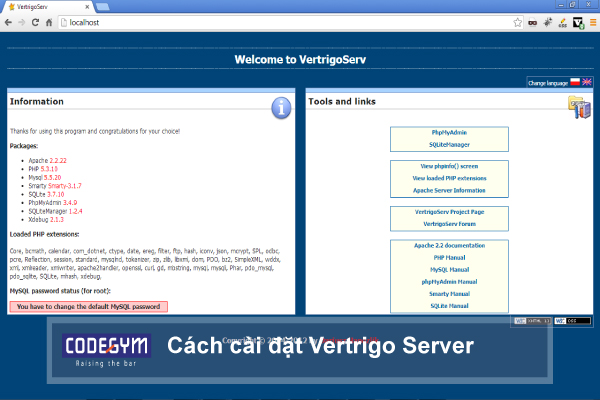Click the V extension icon with green badge
The height and width of the screenshot is (400, 600).
pyautogui.click(x=578, y=23)
